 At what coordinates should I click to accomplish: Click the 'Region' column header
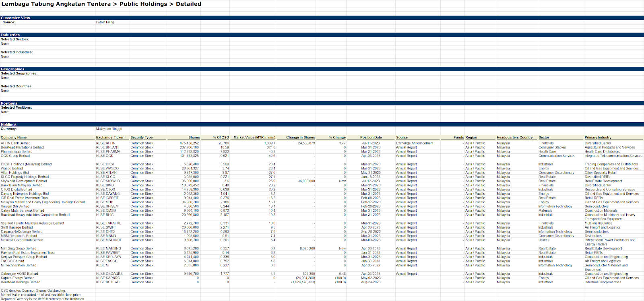(471, 138)
